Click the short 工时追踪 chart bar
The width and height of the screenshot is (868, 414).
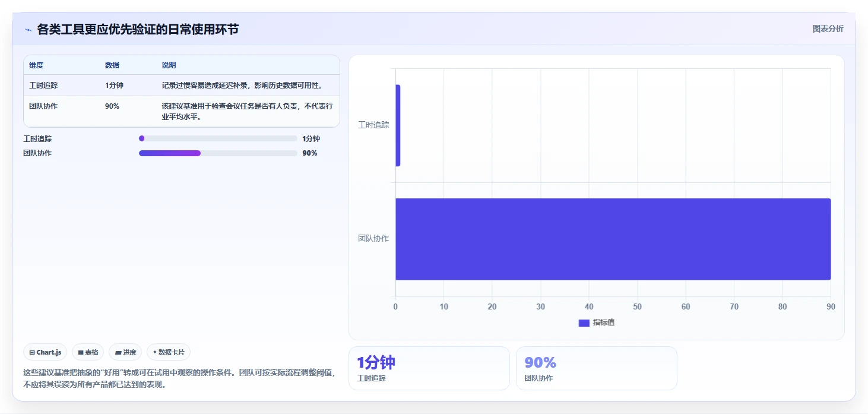pyautogui.click(x=398, y=125)
